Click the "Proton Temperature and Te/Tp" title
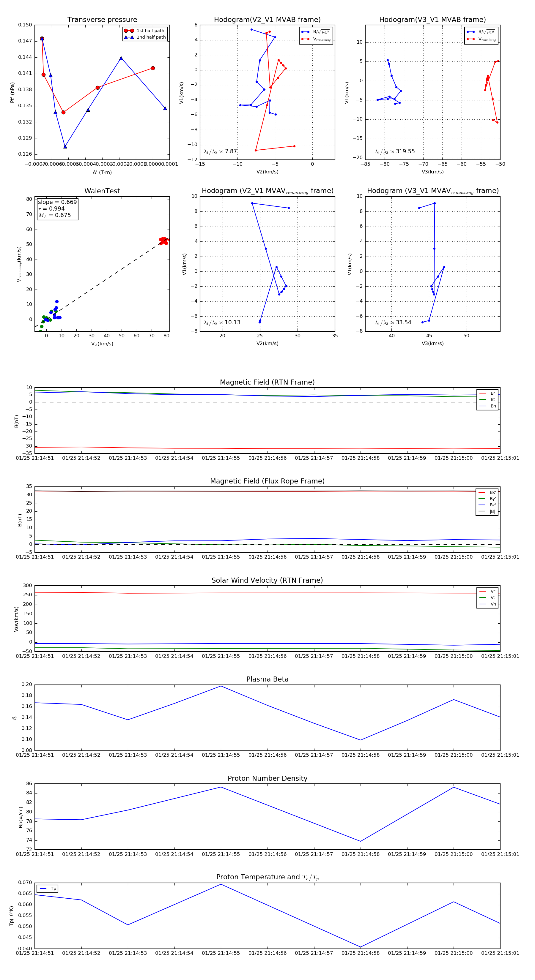This screenshot has width=535, height=980. pos(267,877)
